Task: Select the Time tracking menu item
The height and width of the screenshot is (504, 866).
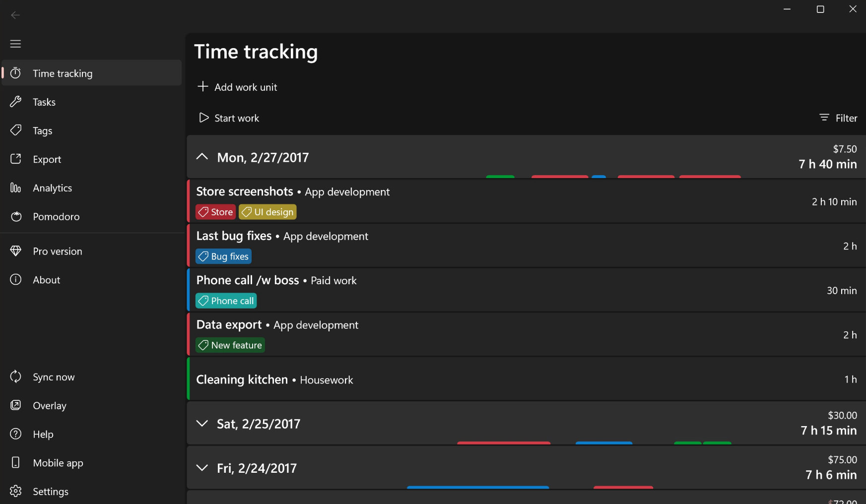Action: 92,73
